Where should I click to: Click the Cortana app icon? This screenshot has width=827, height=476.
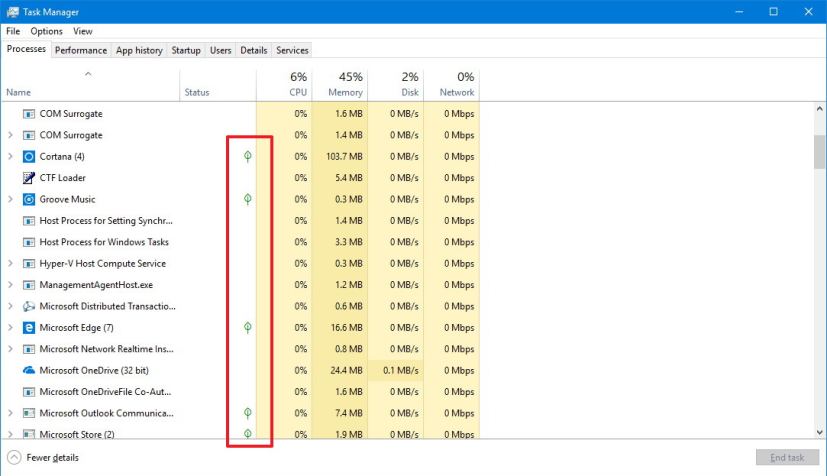pyautogui.click(x=29, y=157)
